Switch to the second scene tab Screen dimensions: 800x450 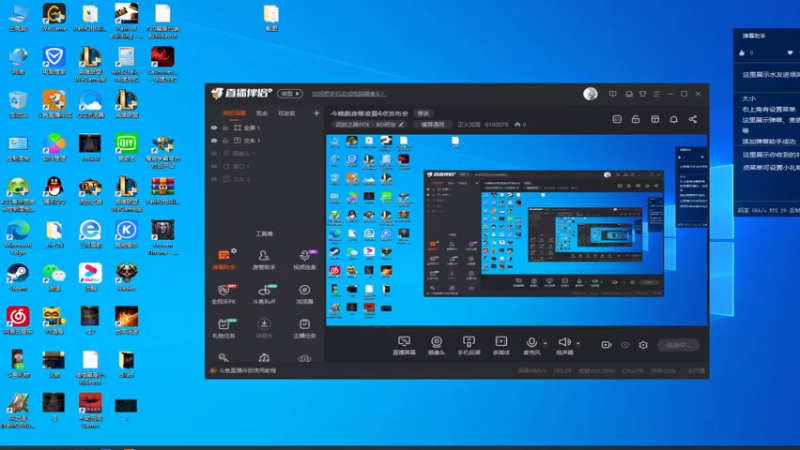[262, 113]
